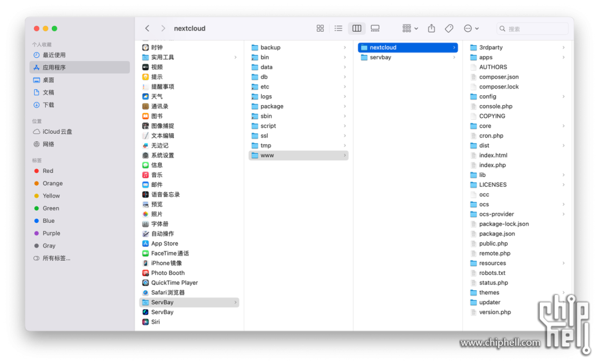Select the version.php file
The image size is (599, 364).
(517, 312)
